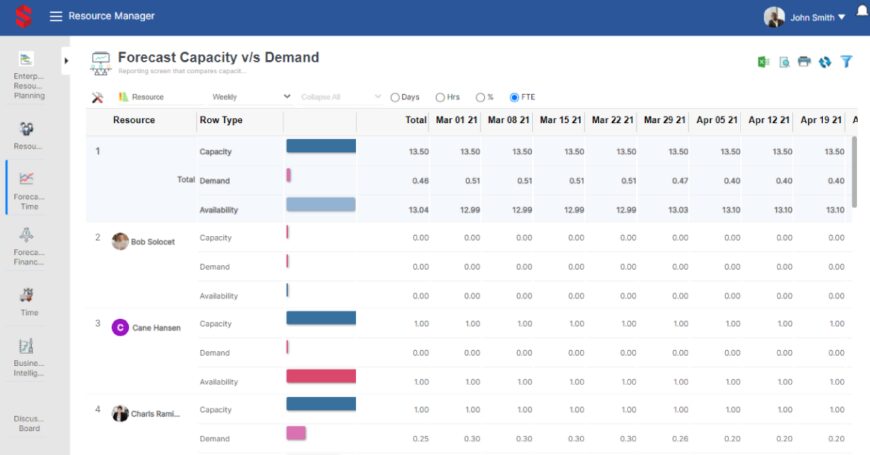Viewport: 870px width, 455px height.
Task: Expand the John Smith user menu
Action: [806, 17]
